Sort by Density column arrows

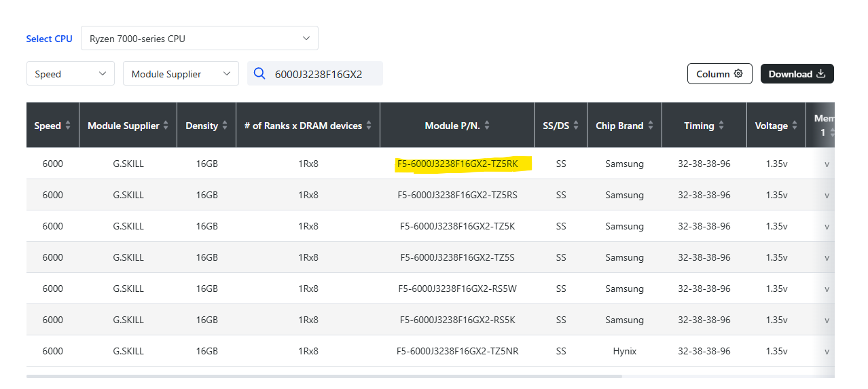tap(224, 126)
